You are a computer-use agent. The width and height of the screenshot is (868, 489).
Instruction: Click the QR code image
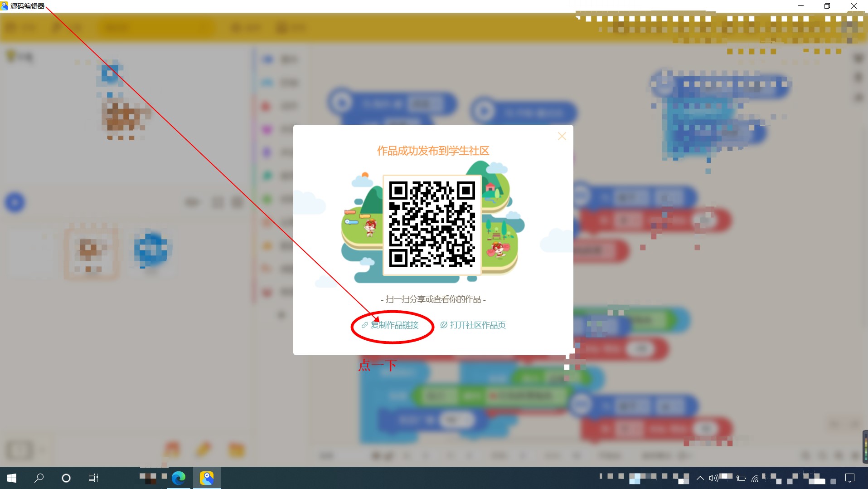(x=432, y=225)
